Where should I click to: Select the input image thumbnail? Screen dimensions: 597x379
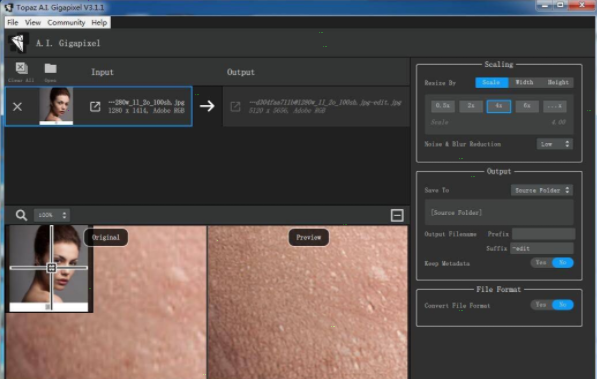pos(56,106)
